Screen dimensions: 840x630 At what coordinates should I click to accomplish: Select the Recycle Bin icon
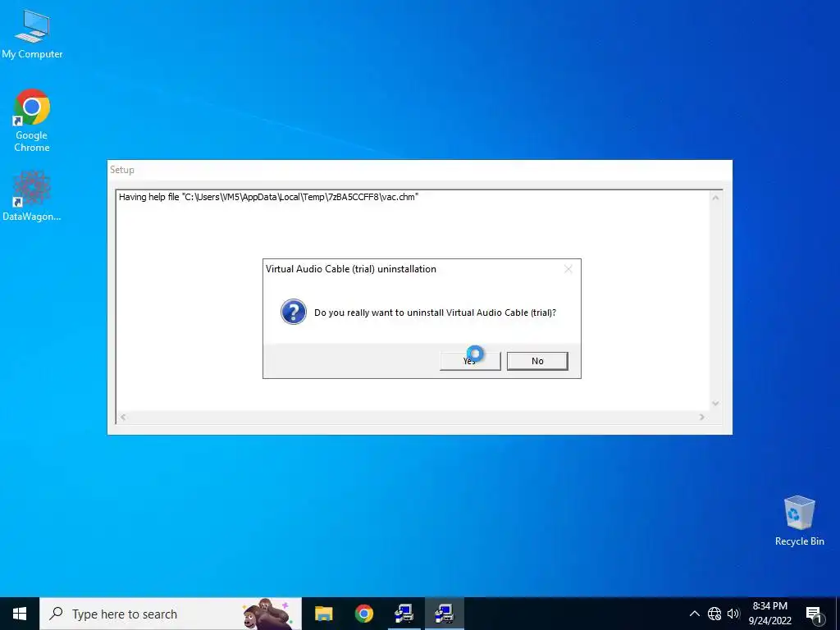[x=799, y=521]
